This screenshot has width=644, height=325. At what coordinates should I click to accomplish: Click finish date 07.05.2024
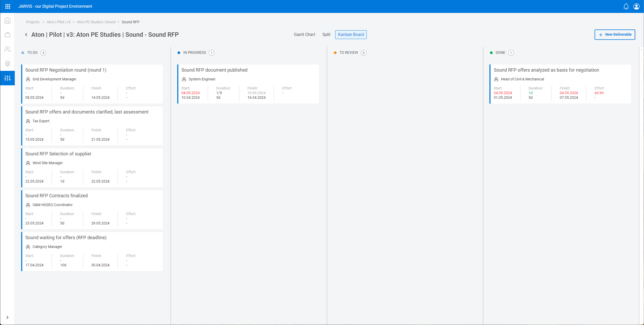(569, 97)
